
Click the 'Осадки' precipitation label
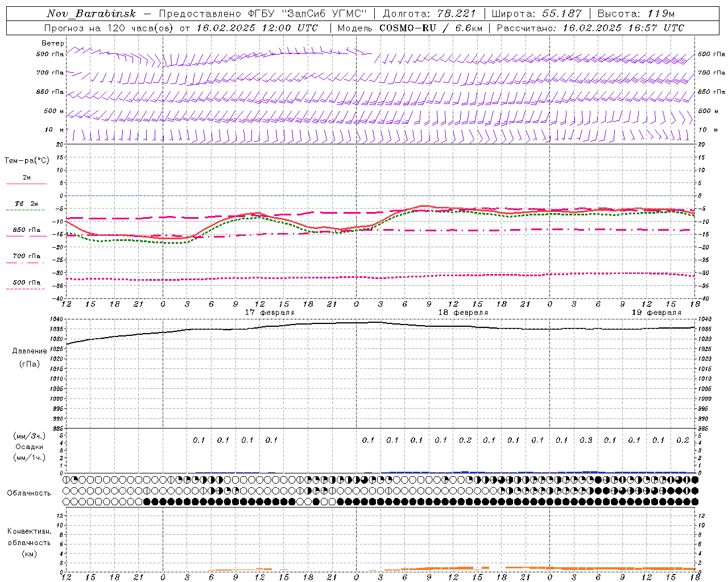click(x=30, y=447)
